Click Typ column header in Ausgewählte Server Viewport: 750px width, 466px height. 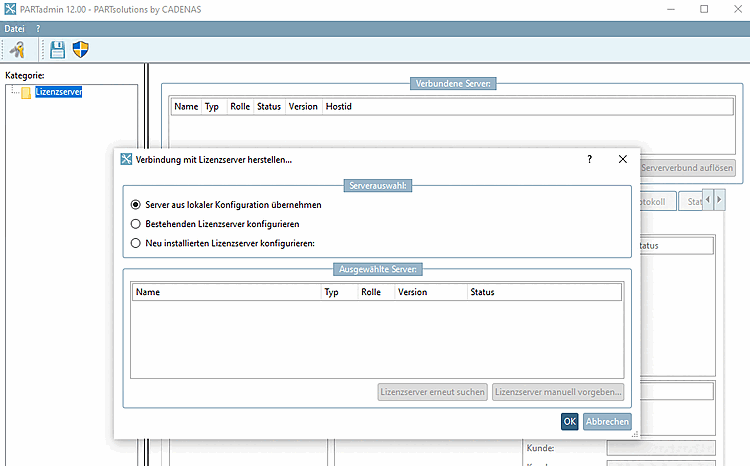click(x=340, y=292)
